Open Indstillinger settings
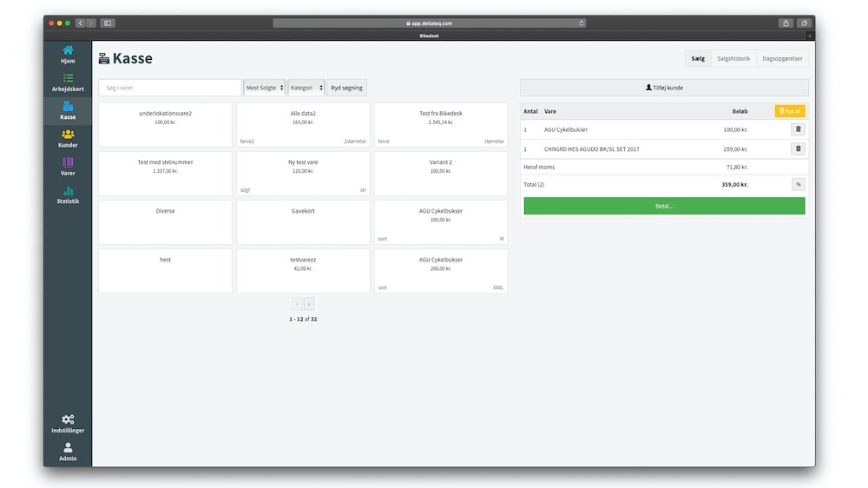 68,424
